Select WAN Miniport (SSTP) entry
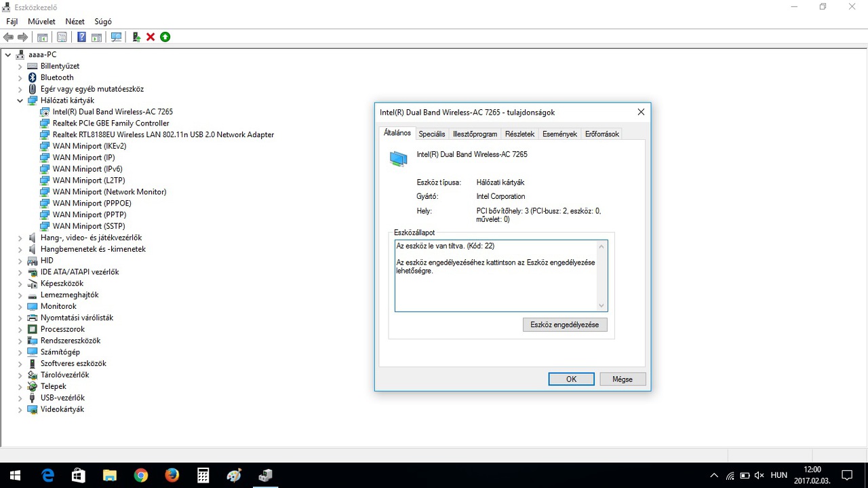 click(89, 226)
